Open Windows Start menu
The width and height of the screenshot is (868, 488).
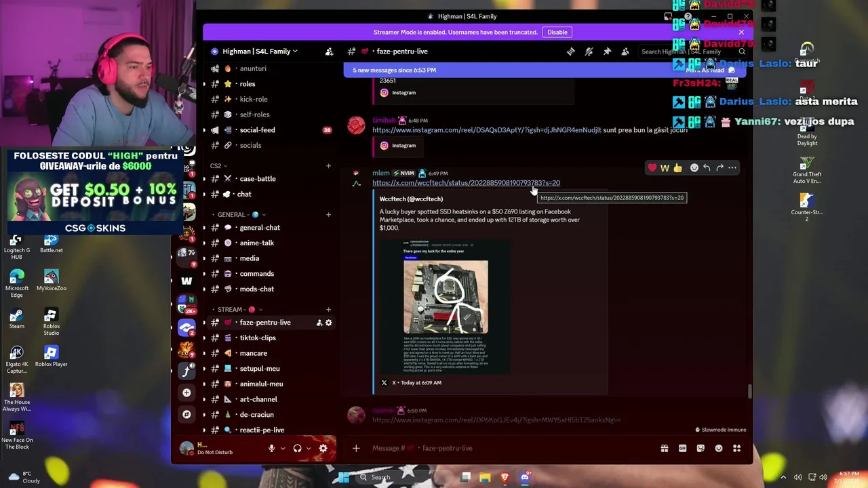[343, 477]
